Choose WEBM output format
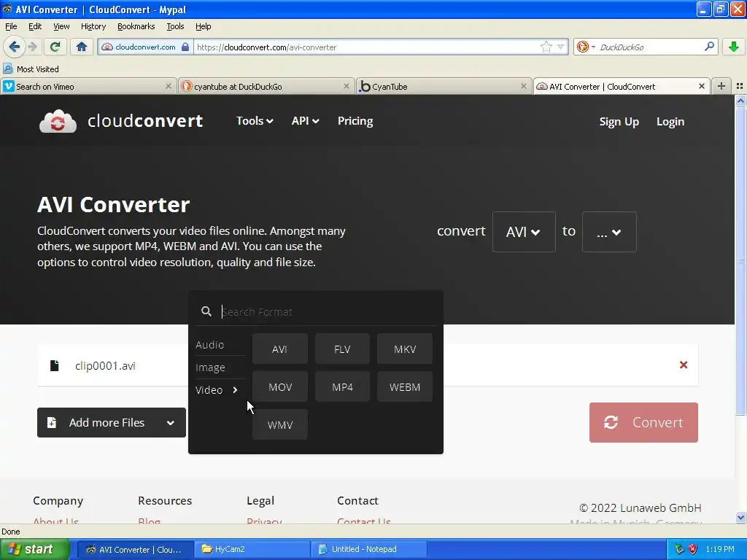This screenshot has height=560, width=747. pyautogui.click(x=405, y=387)
